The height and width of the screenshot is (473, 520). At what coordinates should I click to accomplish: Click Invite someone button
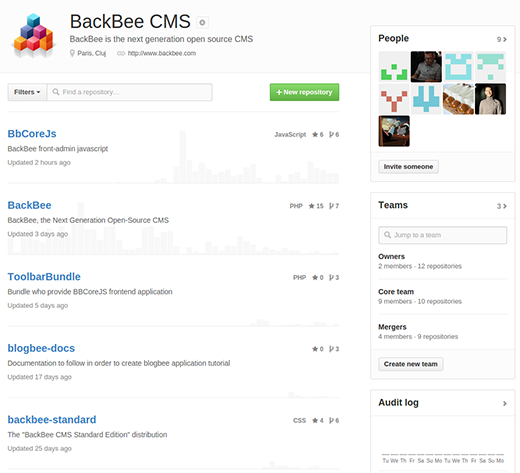(408, 167)
